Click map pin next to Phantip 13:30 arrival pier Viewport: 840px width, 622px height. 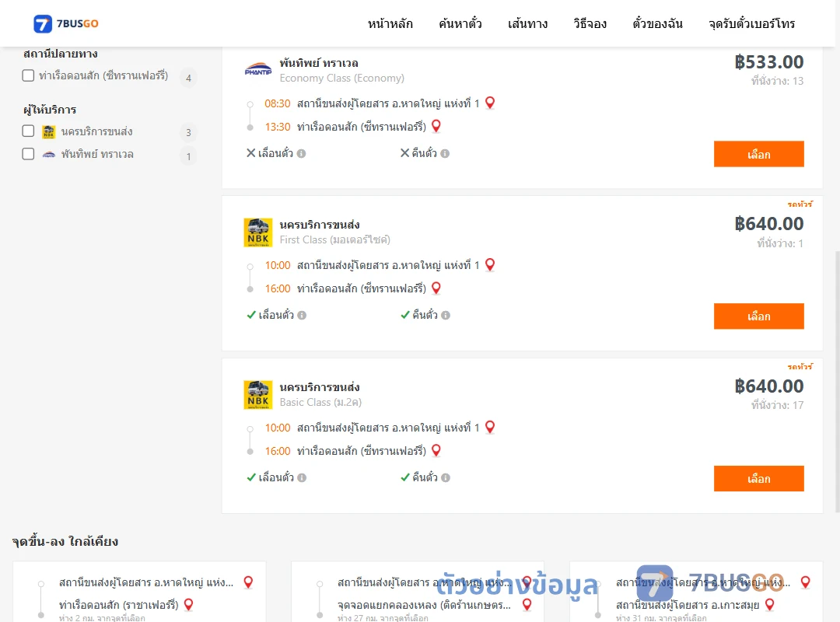[x=436, y=126]
